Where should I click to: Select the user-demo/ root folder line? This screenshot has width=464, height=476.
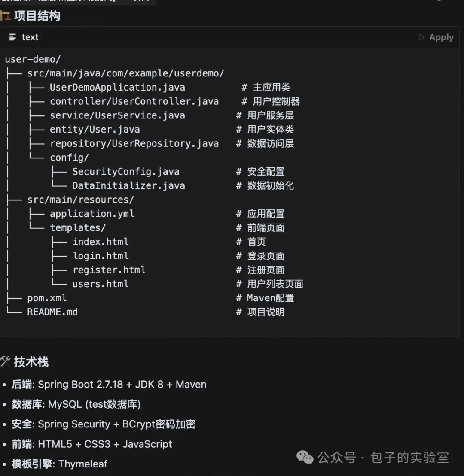pos(33,59)
